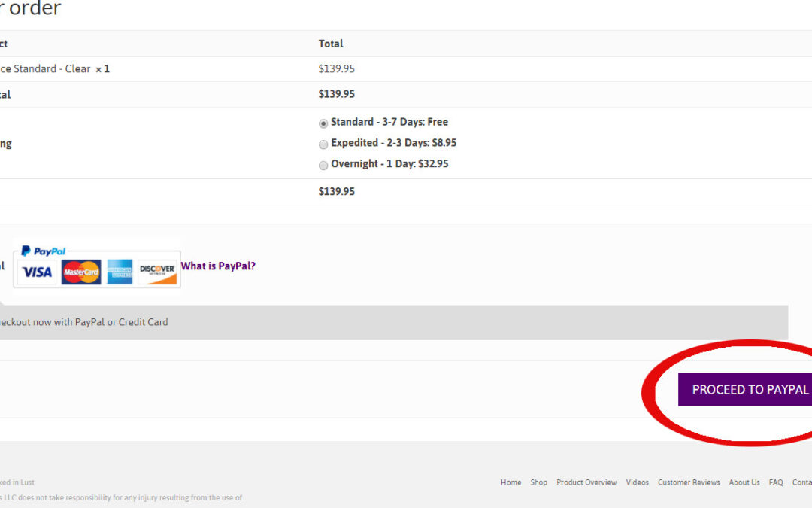Go to Home in footer menu

click(511, 482)
